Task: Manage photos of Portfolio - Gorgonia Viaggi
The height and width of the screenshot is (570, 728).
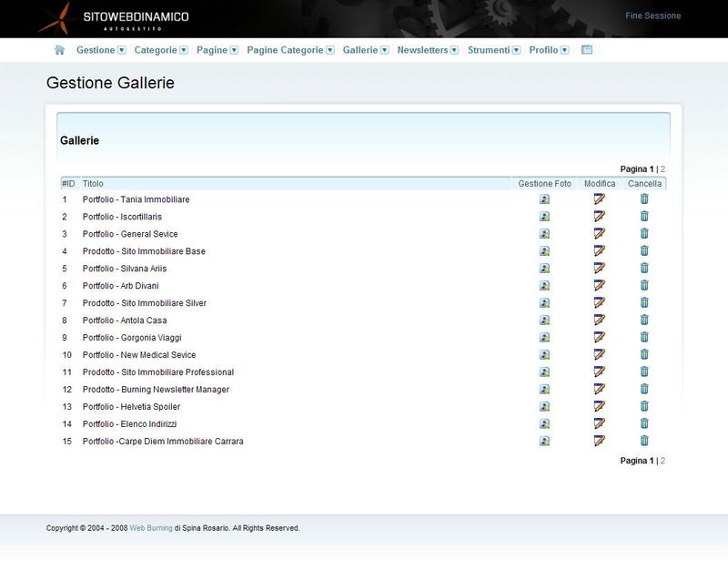Action: 544,337
